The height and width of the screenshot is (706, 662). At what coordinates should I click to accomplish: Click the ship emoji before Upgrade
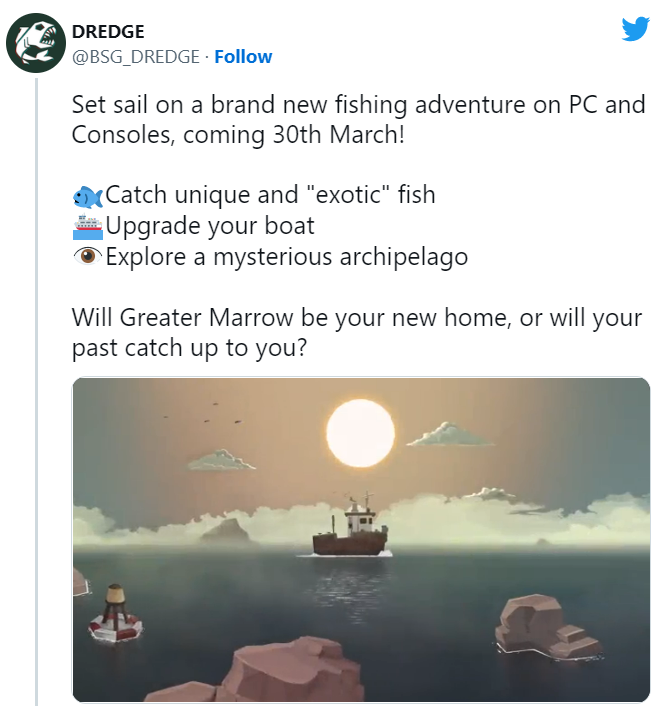[88, 226]
